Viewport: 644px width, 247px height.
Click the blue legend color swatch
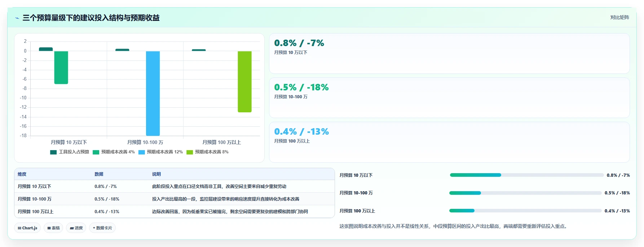tap(142, 152)
